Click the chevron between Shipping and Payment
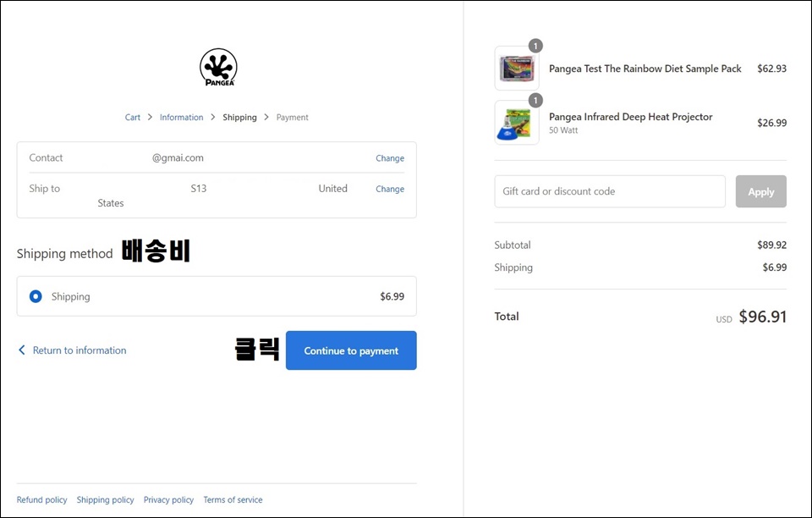The height and width of the screenshot is (518, 812). [x=266, y=117]
